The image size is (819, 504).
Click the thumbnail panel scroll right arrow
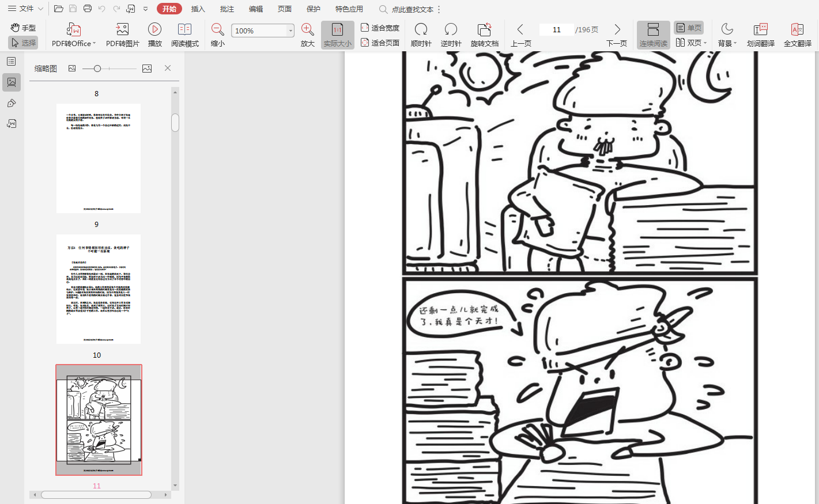[x=165, y=495]
